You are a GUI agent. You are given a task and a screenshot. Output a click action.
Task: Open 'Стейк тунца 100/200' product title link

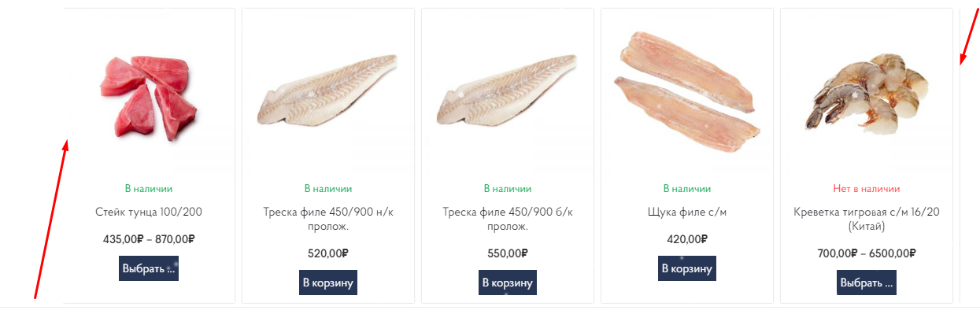[x=149, y=212]
